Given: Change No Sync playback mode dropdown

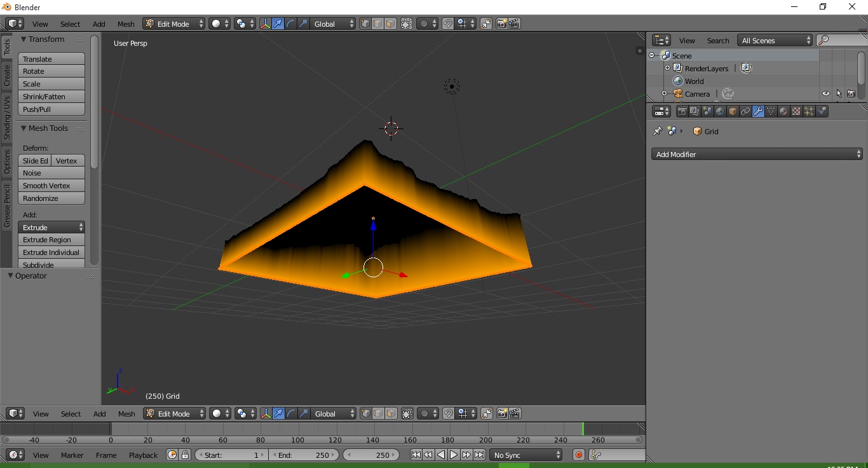Looking at the screenshot, I should [526, 455].
